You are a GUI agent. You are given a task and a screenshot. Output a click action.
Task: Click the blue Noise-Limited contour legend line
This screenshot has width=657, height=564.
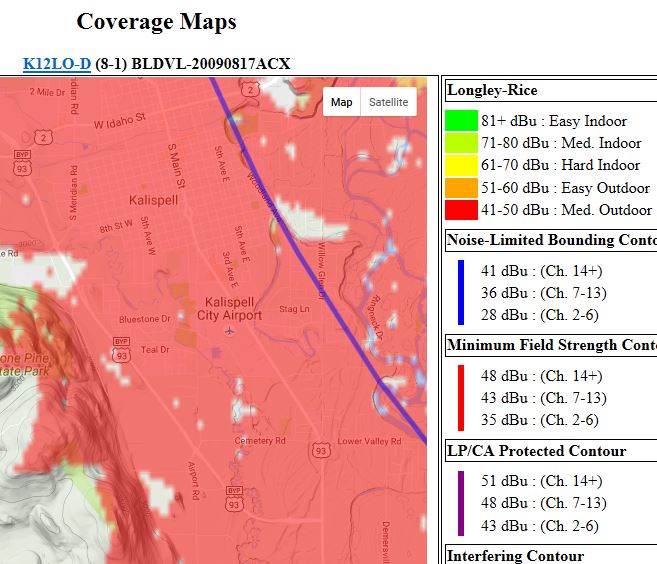(461, 292)
